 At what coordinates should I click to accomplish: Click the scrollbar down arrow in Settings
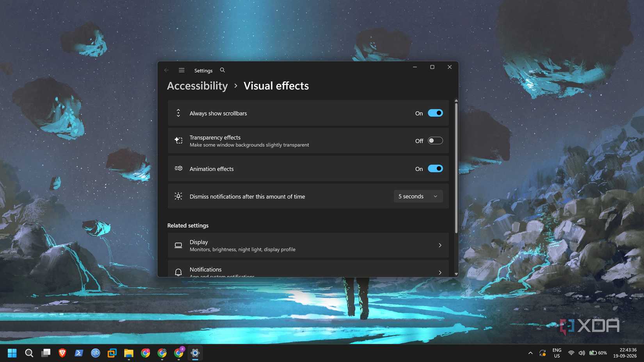(x=456, y=274)
